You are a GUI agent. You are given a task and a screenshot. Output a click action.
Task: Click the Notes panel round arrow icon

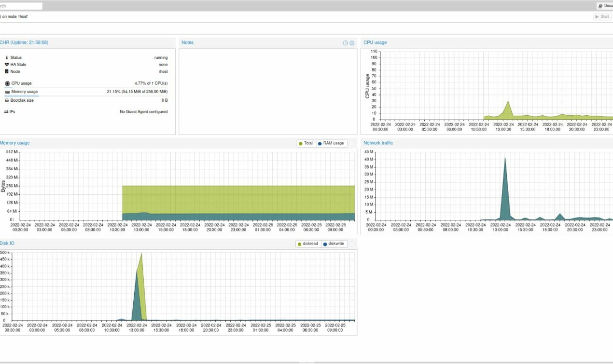(345, 43)
